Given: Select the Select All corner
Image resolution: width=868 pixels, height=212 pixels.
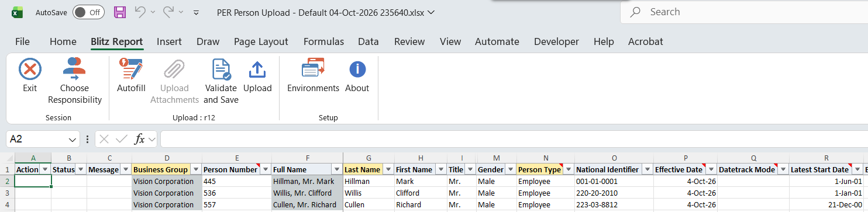Looking at the screenshot, I should pyautogui.click(x=6, y=158).
